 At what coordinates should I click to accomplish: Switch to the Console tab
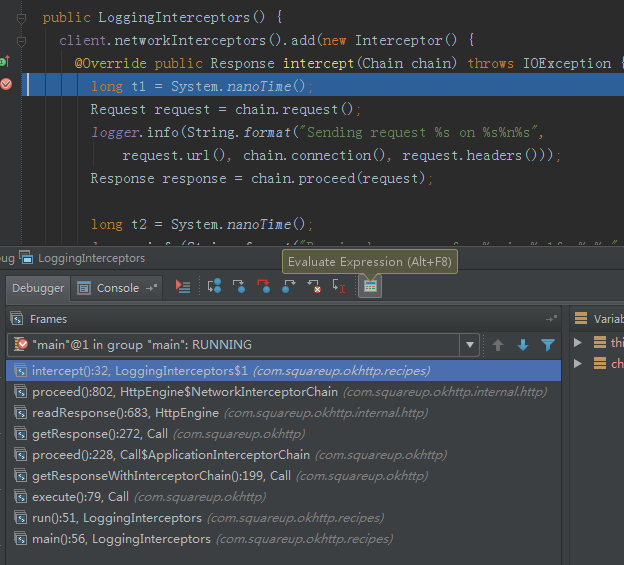(118, 288)
